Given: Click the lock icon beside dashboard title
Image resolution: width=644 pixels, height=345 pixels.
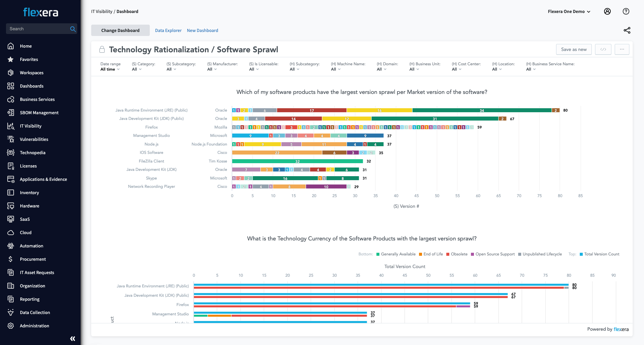Looking at the screenshot, I should (102, 50).
